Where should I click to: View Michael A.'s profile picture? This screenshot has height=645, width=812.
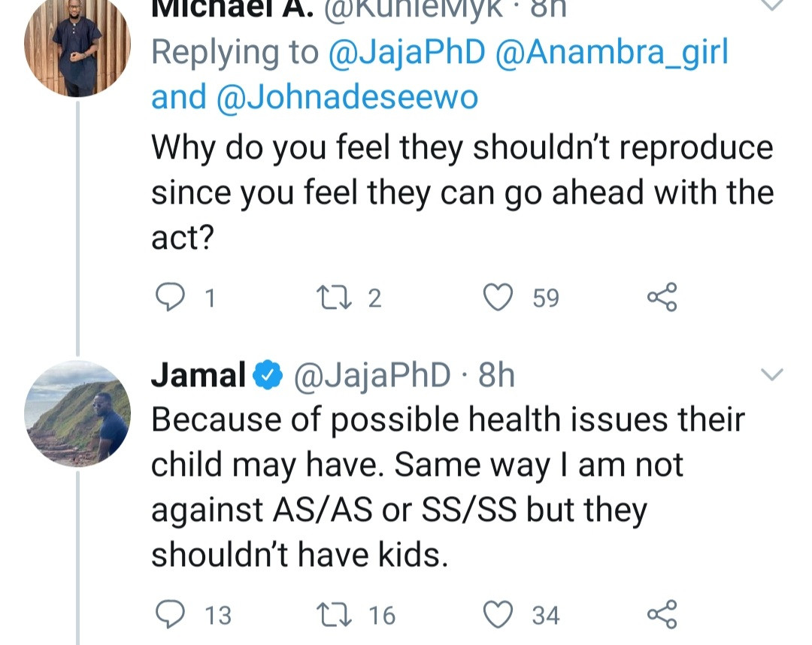click(x=77, y=44)
